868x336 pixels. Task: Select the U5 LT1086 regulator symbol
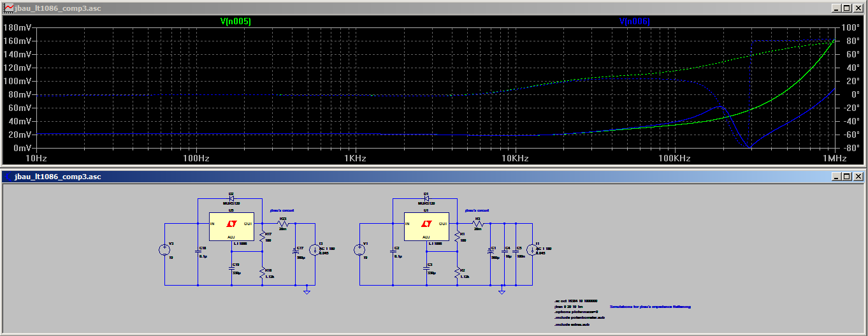[x=232, y=226]
